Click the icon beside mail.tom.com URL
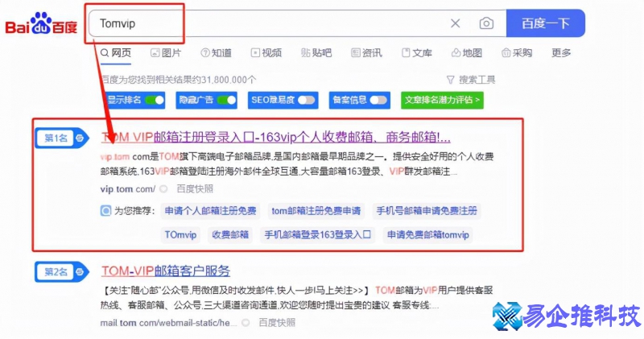644x339 pixels. point(246,323)
